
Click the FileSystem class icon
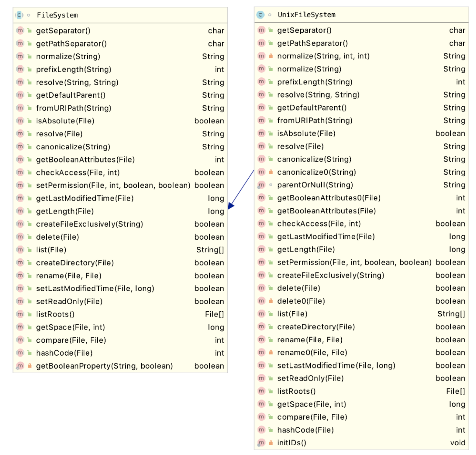19,15
